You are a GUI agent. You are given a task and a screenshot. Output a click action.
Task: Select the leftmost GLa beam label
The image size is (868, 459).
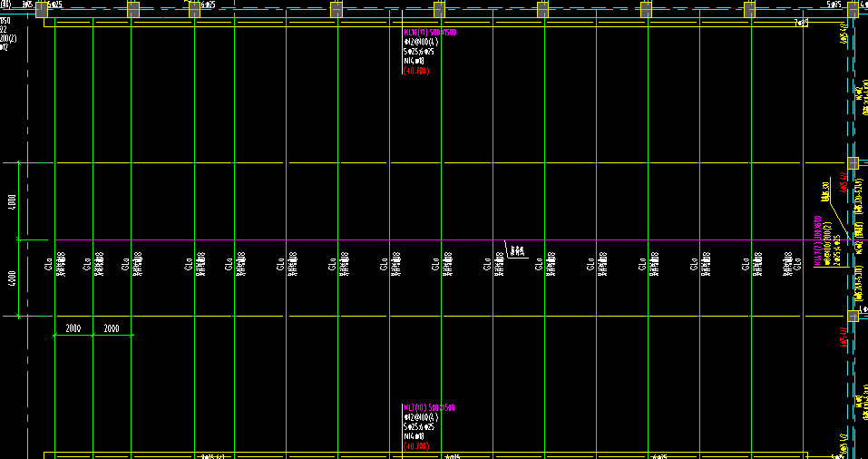pyautogui.click(x=49, y=264)
